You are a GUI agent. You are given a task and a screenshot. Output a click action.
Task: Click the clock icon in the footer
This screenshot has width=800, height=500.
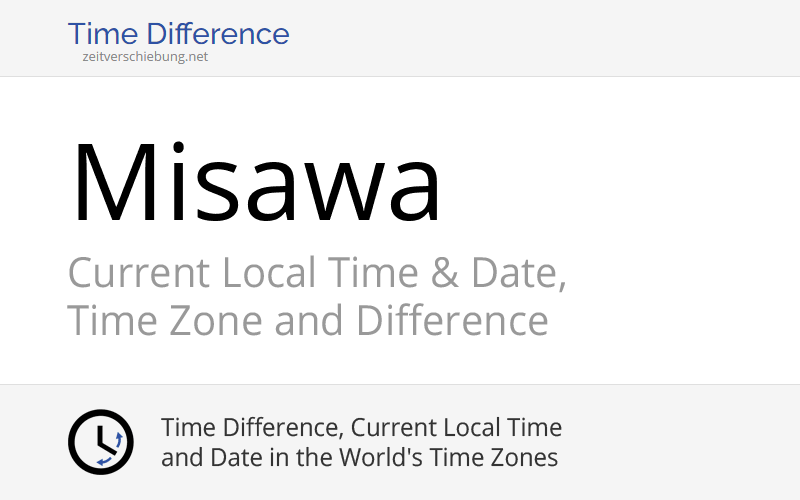100,442
